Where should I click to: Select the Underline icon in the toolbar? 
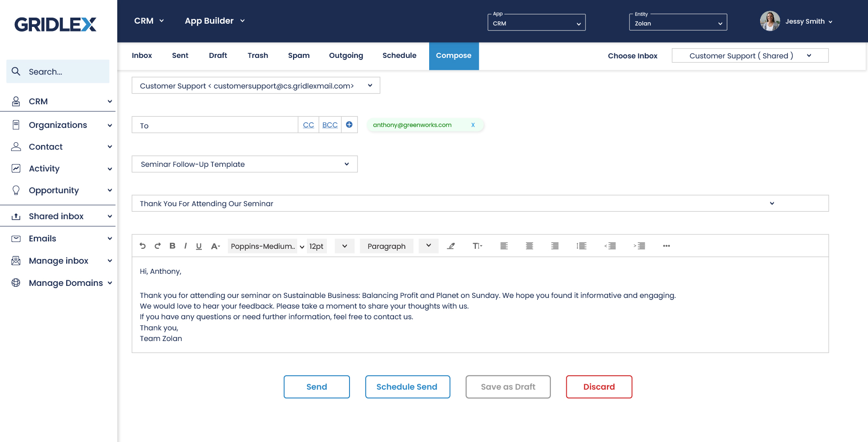(x=199, y=246)
